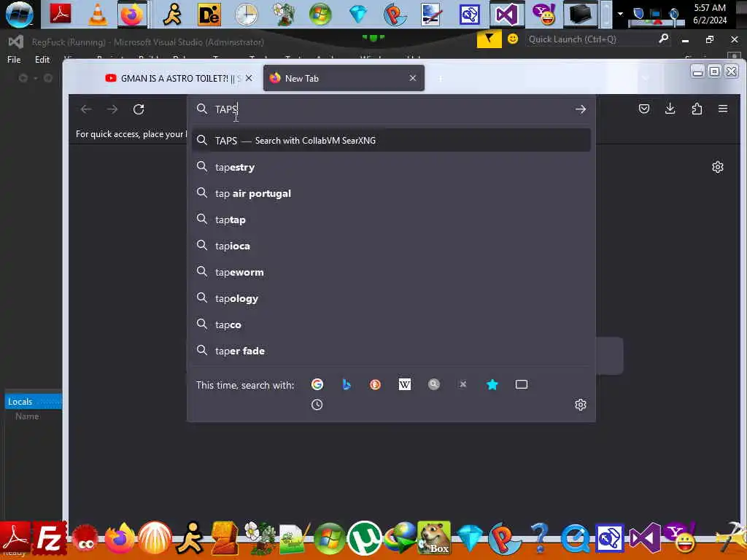Image resolution: width=747 pixels, height=560 pixels.
Task: Search with Wikipedia this time
Action: 404,384
